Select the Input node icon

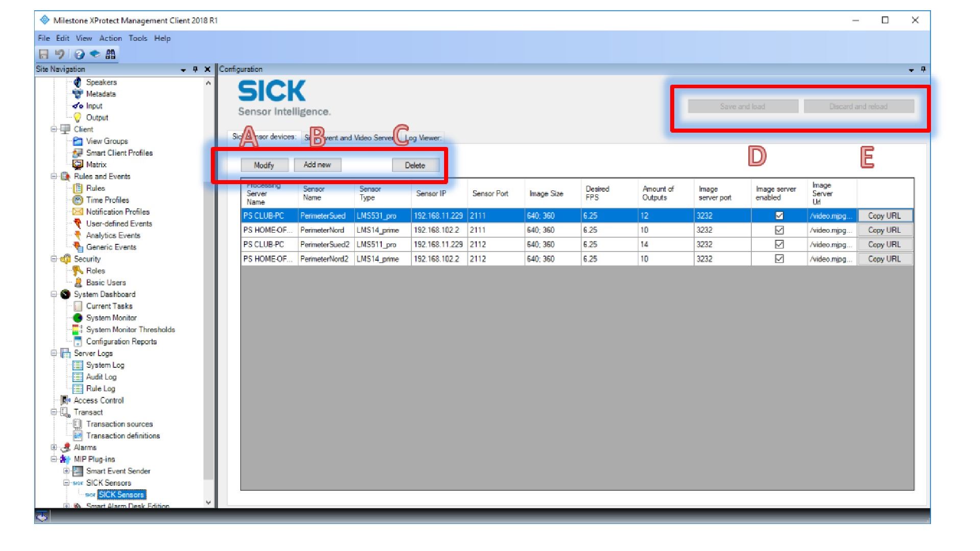[x=78, y=106]
